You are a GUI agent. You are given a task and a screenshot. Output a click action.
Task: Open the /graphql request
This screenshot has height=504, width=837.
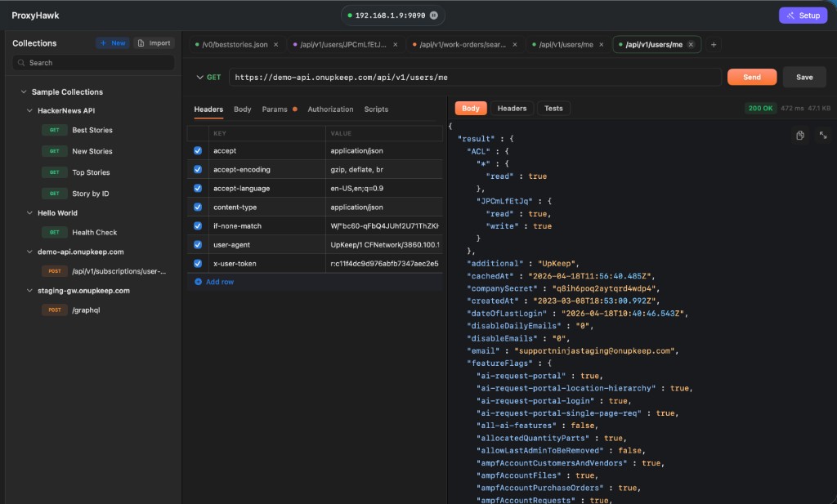86,310
